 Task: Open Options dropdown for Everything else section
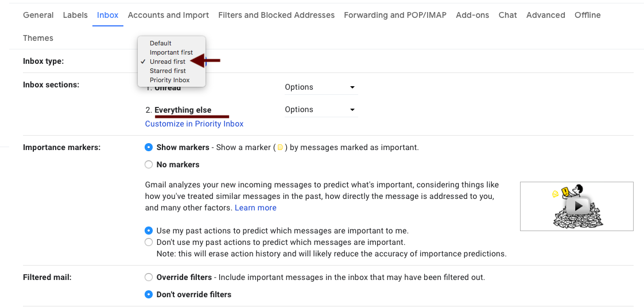click(x=320, y=110)
